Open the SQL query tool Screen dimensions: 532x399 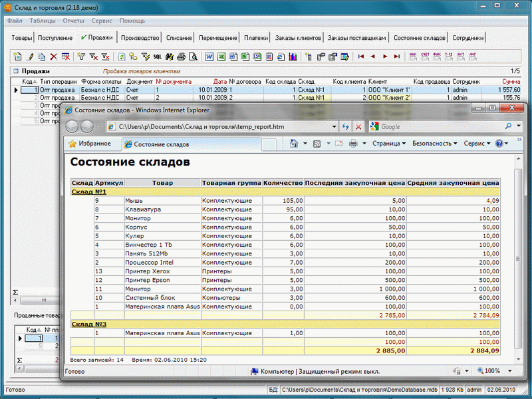pos(157,57)
